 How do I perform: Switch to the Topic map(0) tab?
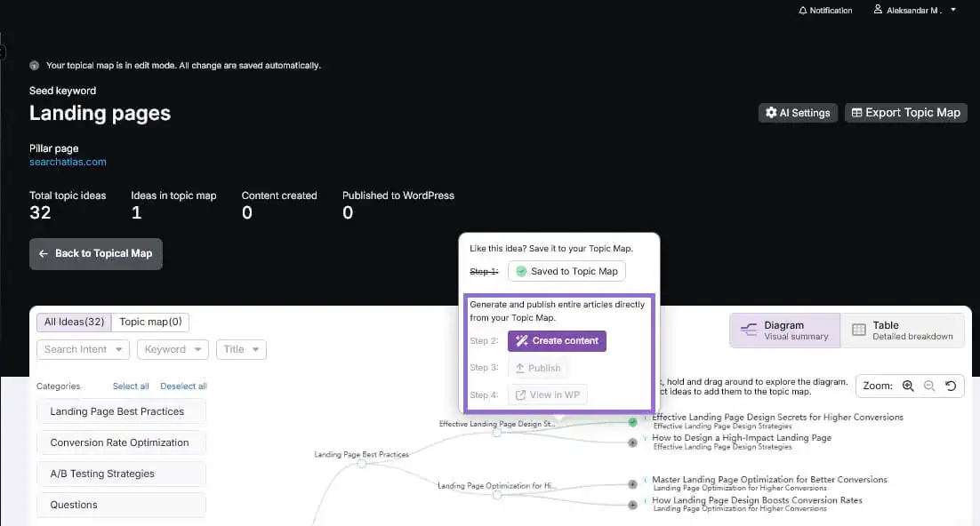(x=150, y=322)
